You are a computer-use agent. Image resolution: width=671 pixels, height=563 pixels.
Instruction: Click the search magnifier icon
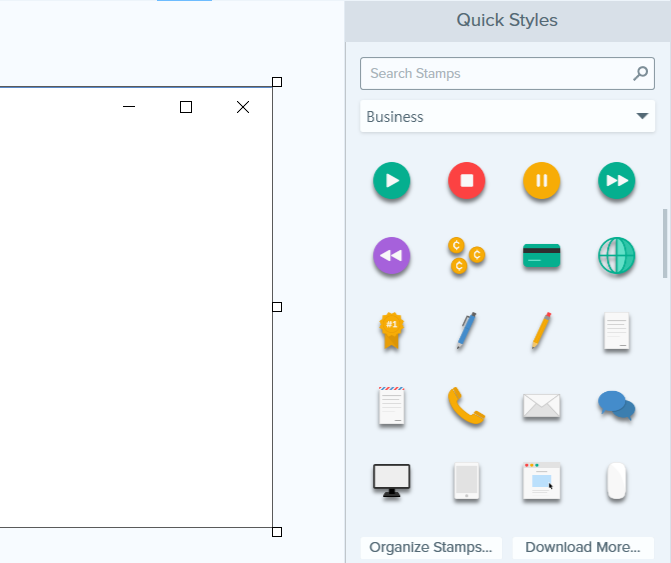pos(641,74)
